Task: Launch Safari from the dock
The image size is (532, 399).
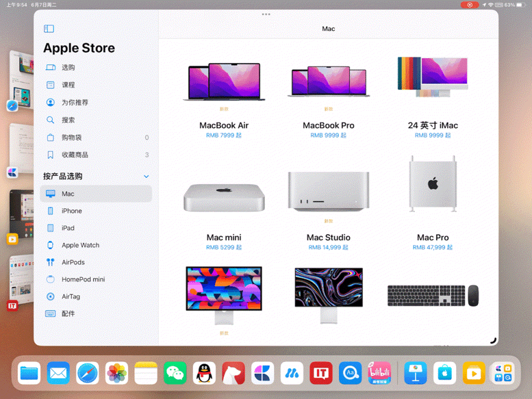Action: pyautogui.click(x=88, y=373)
